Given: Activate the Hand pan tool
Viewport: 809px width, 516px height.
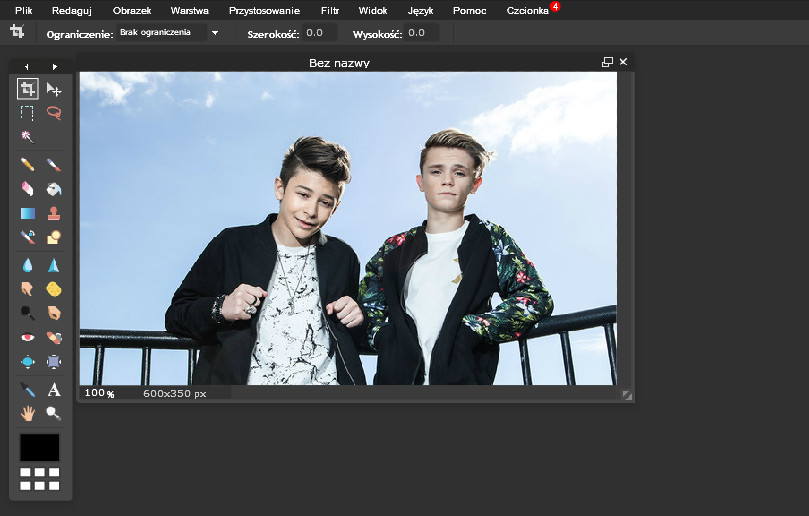Looking at the screenshot, I should [x=28, y=412].
